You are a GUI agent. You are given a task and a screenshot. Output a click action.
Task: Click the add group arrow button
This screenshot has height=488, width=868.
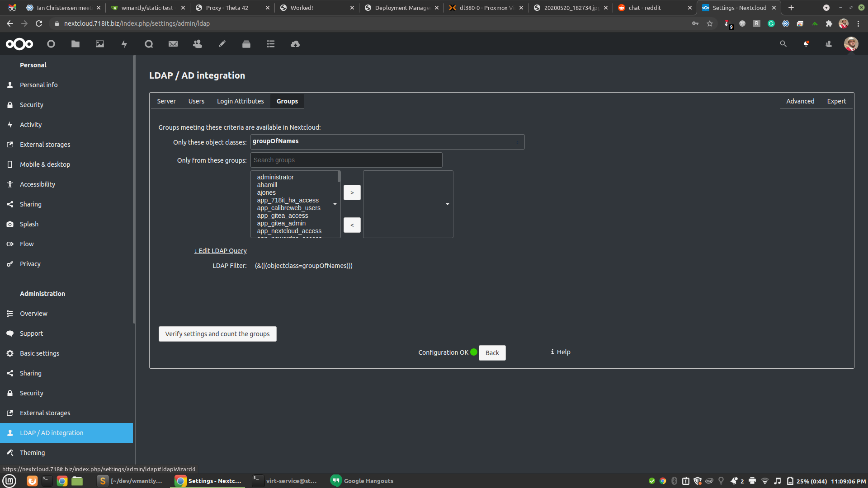(x=352, y=192)
